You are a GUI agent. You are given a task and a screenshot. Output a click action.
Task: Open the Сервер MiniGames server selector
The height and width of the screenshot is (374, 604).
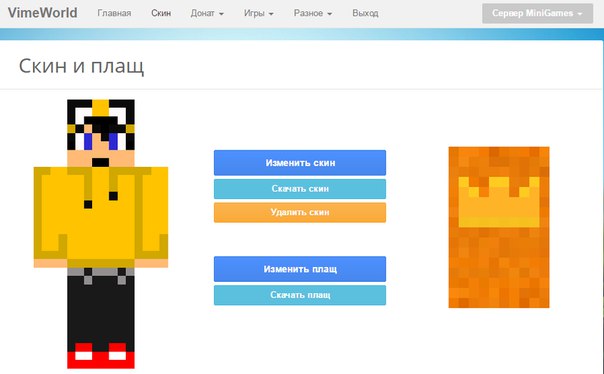pos(537,13)
